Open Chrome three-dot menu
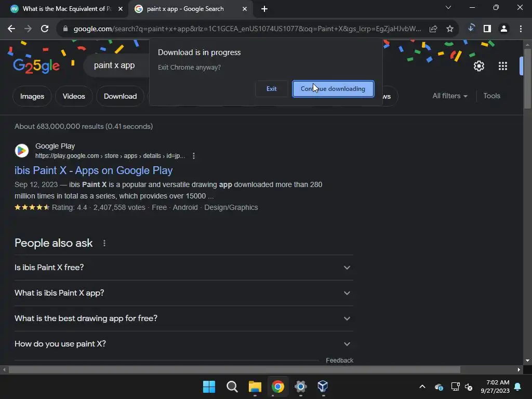This screenshot has height=399, width=532. tap(521, 29)
